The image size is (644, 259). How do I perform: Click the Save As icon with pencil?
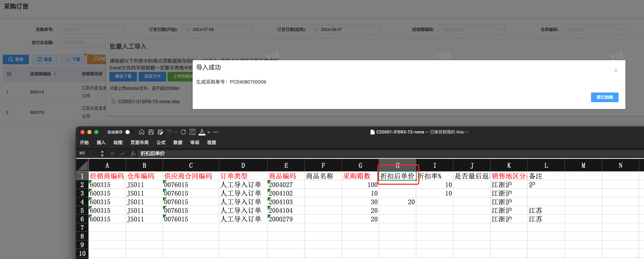pos(160,132)
